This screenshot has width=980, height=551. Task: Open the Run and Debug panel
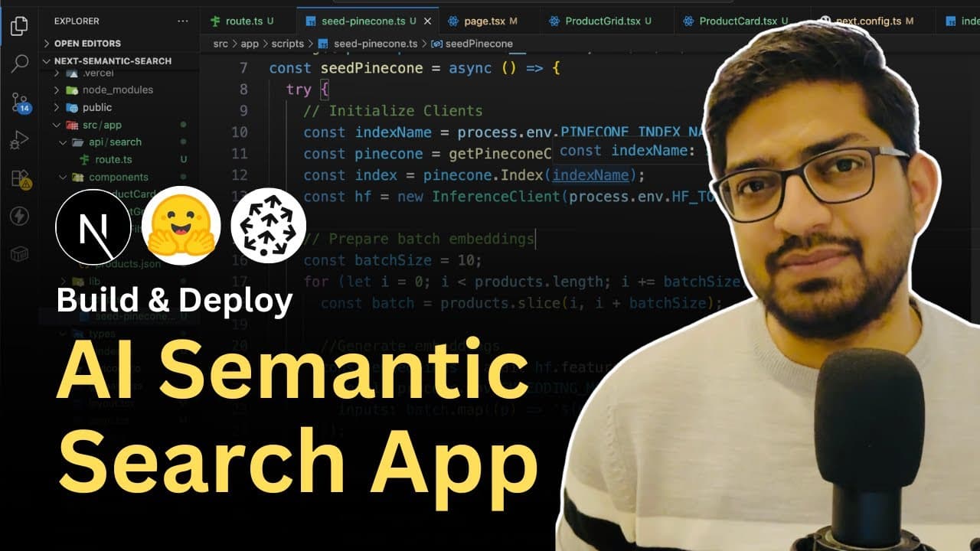tap(19, 140)
